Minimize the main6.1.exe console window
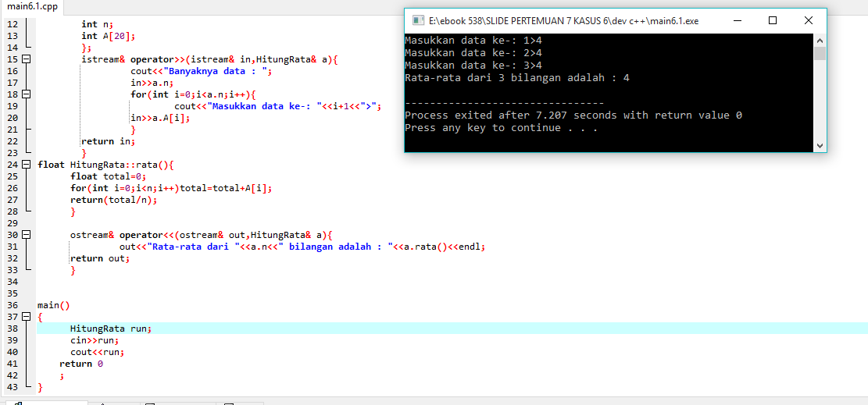 pos(738,21)
